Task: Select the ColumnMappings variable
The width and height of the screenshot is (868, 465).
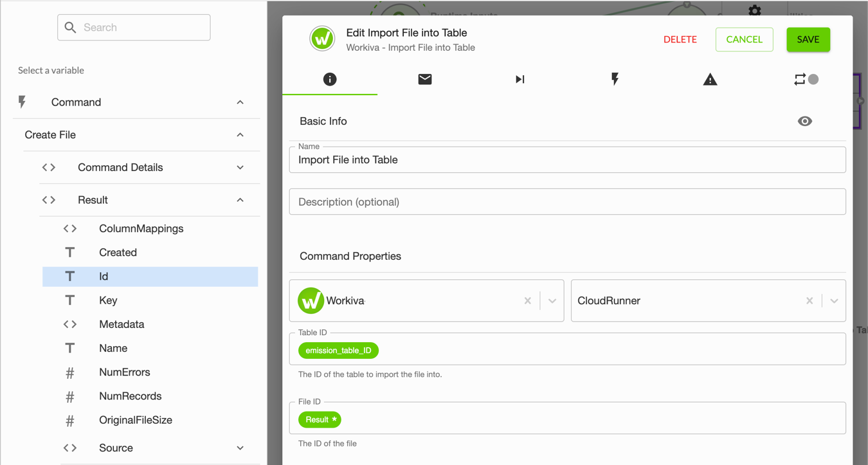Action: pyautogui.click(x=141, y=228)
